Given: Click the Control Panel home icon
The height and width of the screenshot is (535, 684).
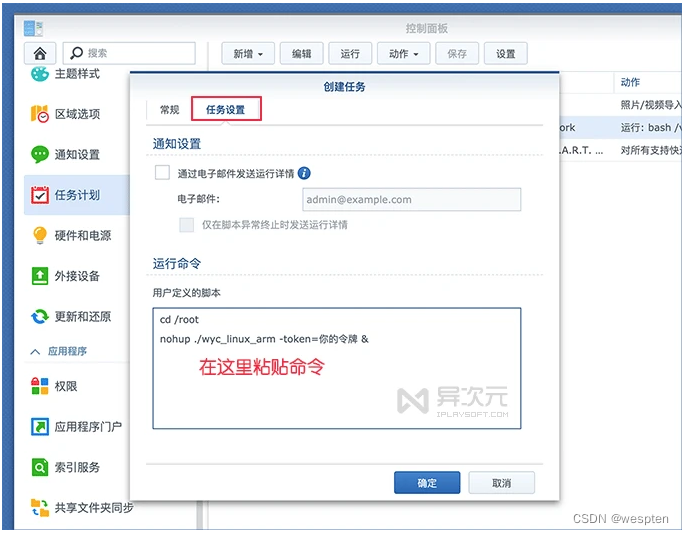Looking at the screenshot, I should click(x=40, y=53).
